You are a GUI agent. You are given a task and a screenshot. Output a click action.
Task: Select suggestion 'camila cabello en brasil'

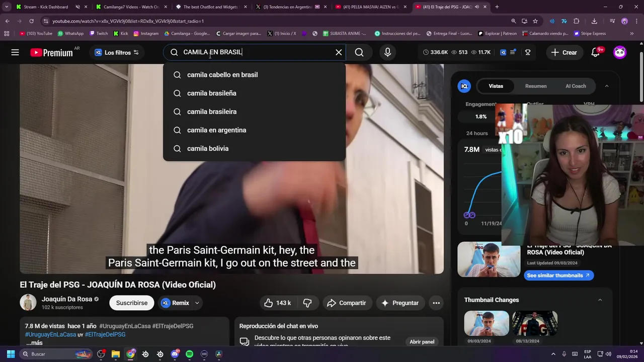tap(254, 75)
